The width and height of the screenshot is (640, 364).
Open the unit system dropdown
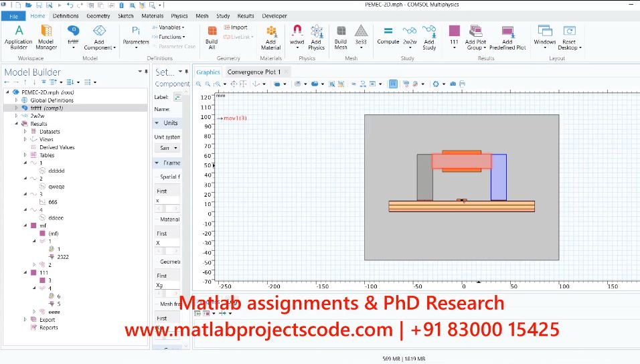(x=169, y=148)
